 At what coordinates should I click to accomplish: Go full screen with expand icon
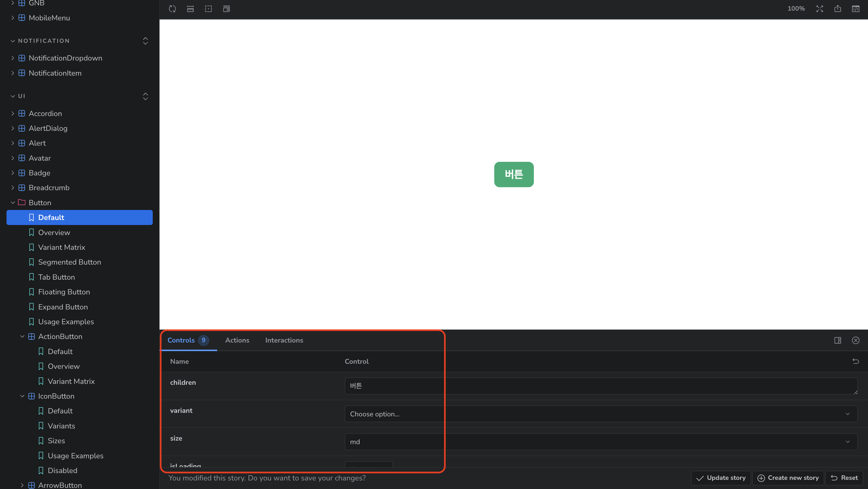point(820,9)
